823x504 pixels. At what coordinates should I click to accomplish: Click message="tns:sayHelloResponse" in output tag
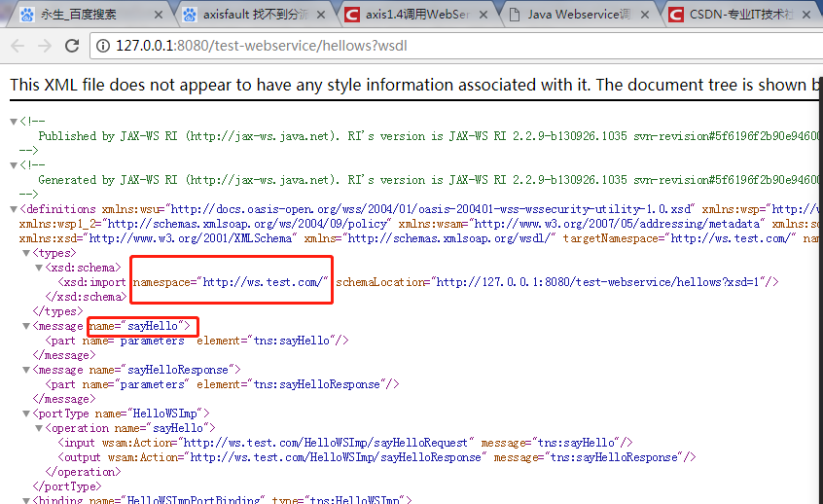[589, 457]
